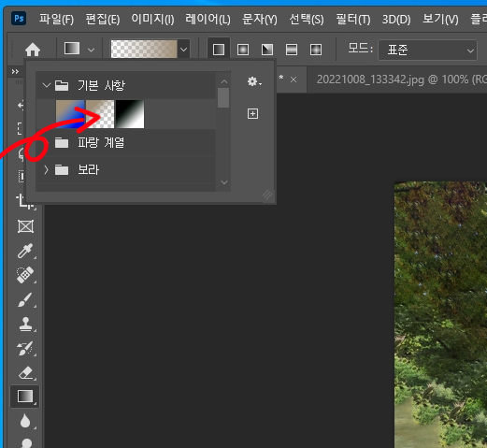Select the Crop tool
Viewport: 487px width, 448px height.
25,201
